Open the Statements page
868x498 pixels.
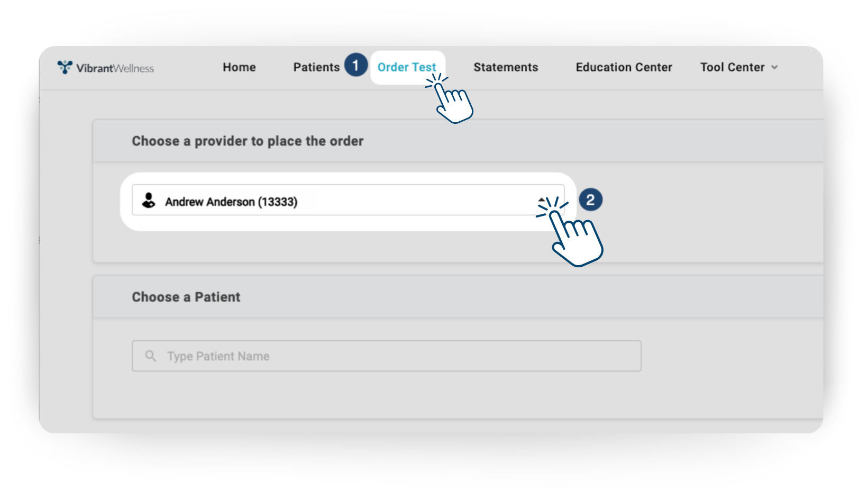(x=506, y=67)
